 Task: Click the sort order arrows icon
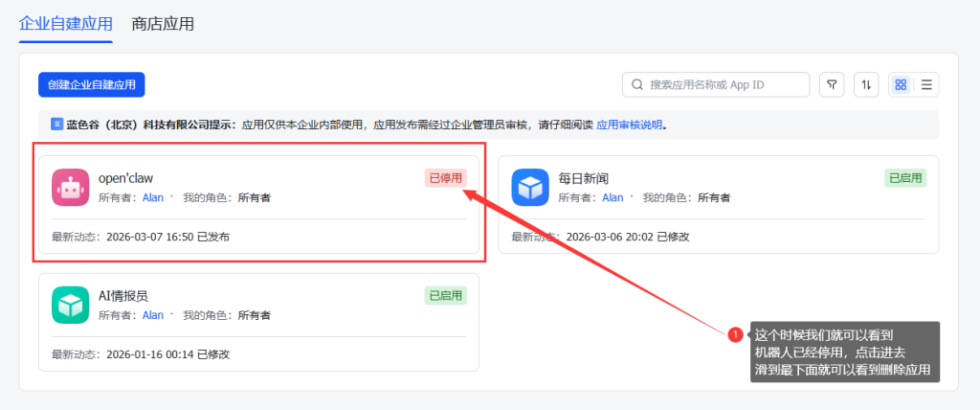click(866, 85)
